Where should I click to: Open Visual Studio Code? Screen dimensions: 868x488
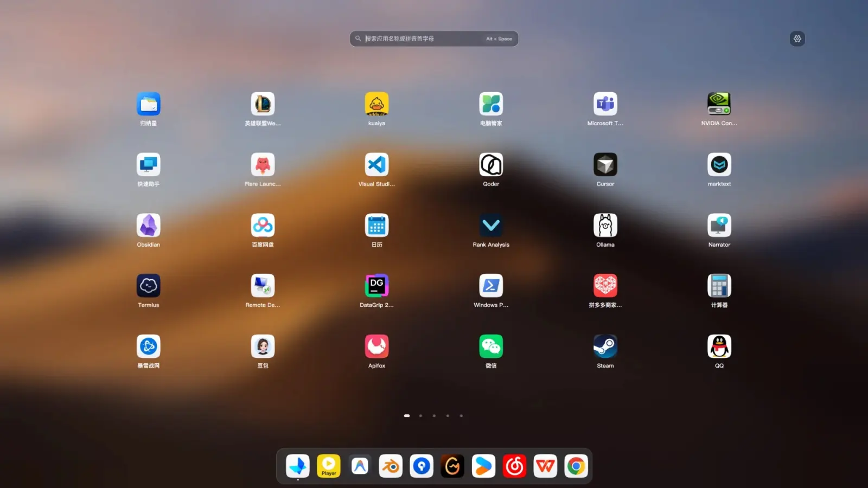376,165
